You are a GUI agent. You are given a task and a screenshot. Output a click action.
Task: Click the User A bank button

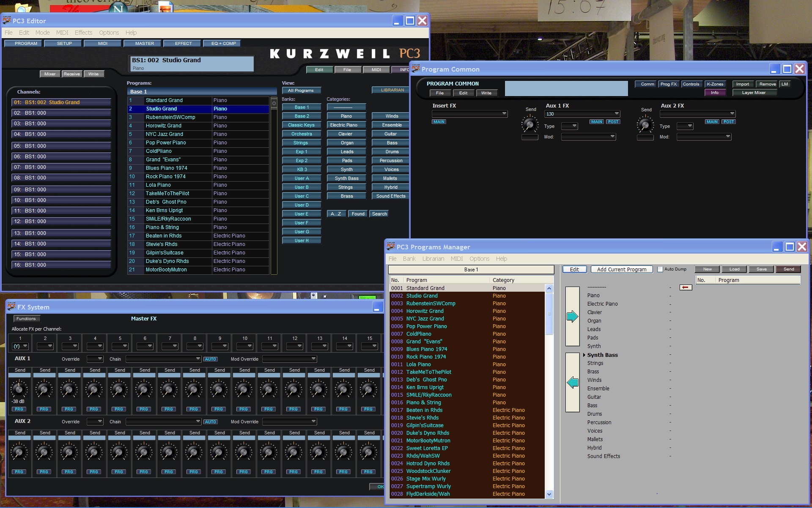tap(302, 179)
